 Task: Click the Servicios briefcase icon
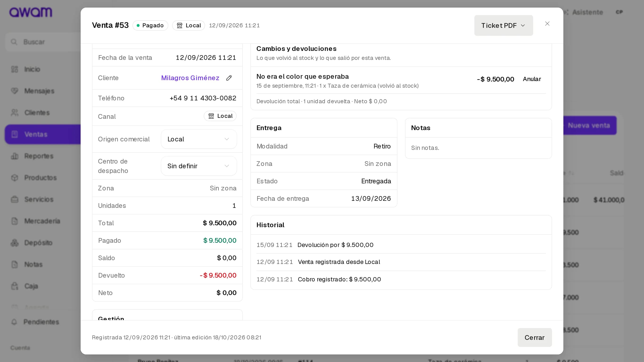point(15,199)
